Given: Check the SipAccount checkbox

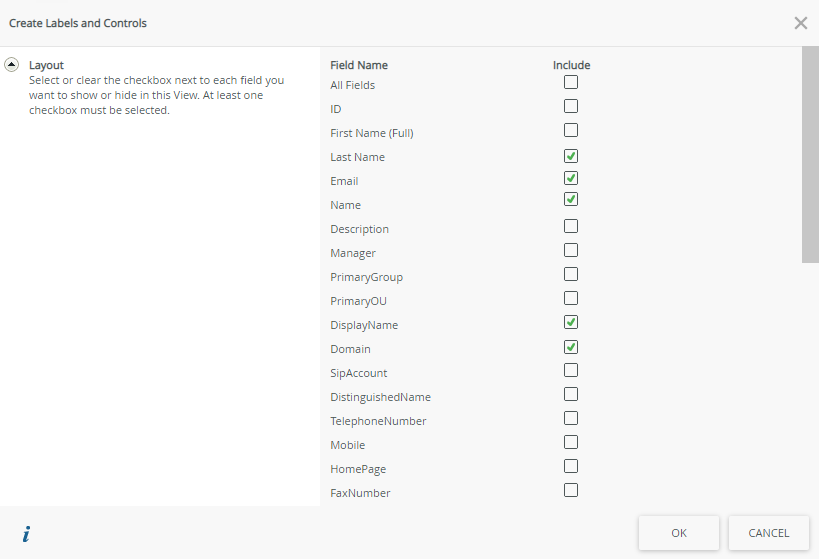Looking at the screenshot, I should [571, 370].
